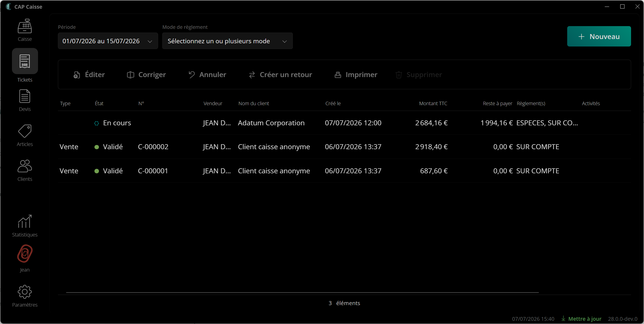Click the En cours status cell
The image size is (644, 324).
coord(113,123)
